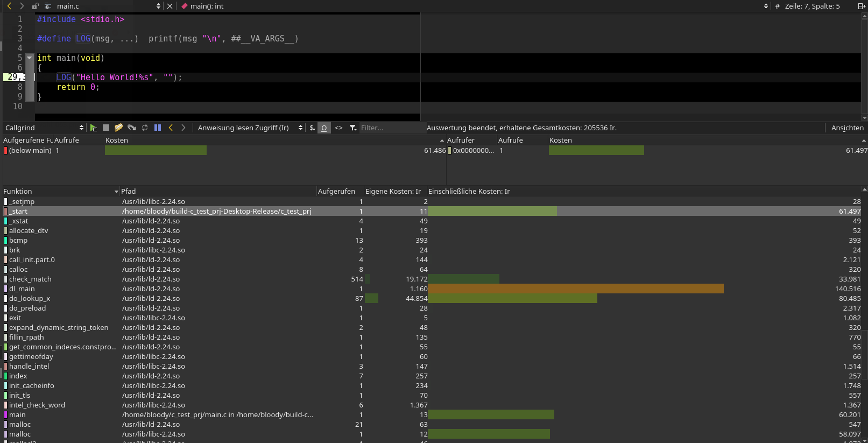Click the check_match inclusive cost bar

tap(464, 279)
